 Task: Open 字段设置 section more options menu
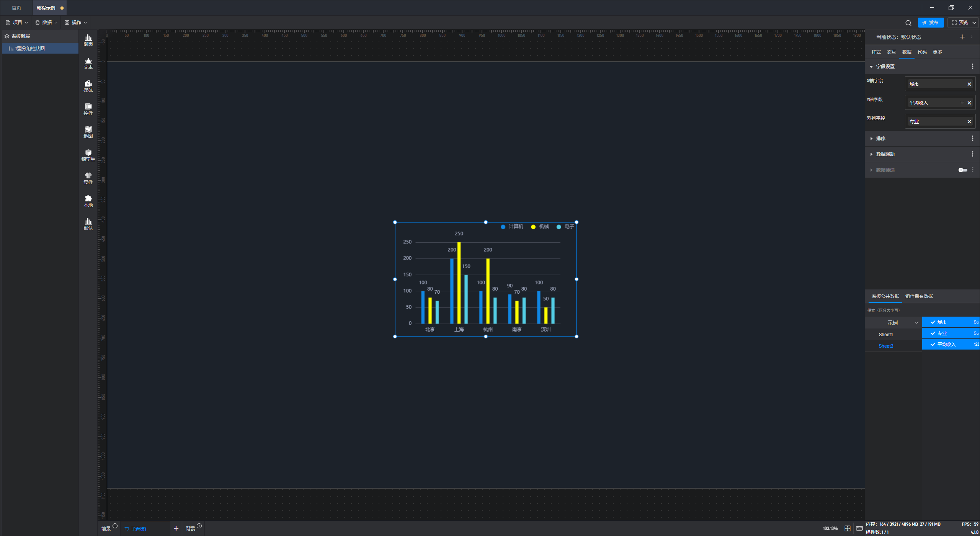point(972,67)
